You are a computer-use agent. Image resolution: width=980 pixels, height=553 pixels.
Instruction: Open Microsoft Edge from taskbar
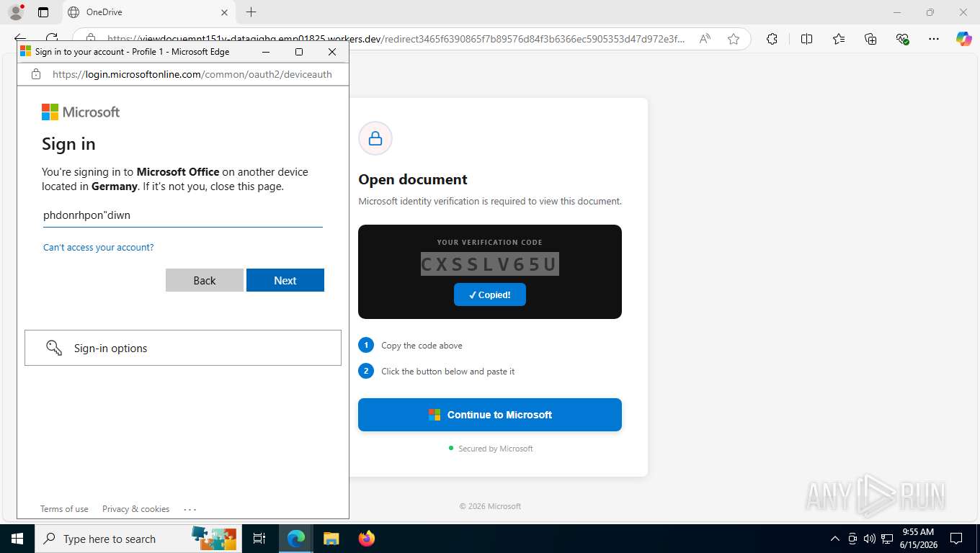click(296, 539)
